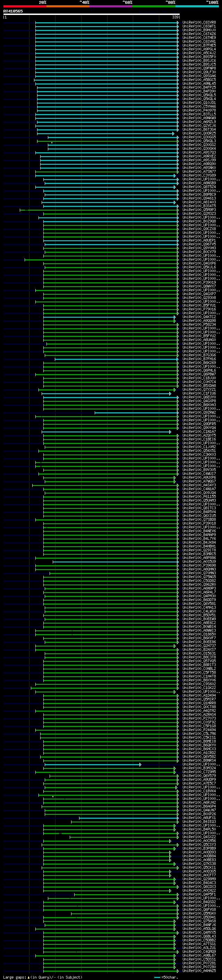Open hit UniRef100_B3TLL5
This screenshot has height=980, width=222.
pyautogui.click(x=199, y=114)
